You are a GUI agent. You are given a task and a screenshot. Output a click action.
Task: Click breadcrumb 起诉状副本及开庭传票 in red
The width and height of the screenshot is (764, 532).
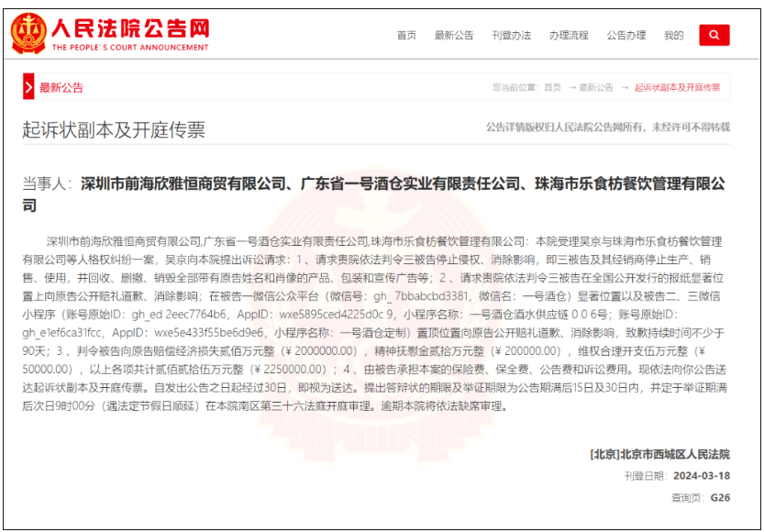tap(677, 88)
